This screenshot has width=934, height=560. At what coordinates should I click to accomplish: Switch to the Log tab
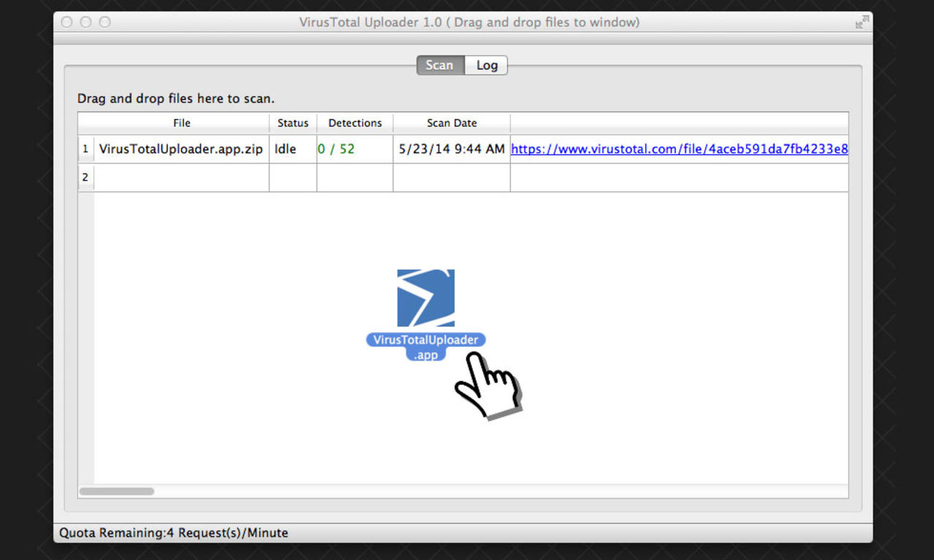(x=486, y=65)
